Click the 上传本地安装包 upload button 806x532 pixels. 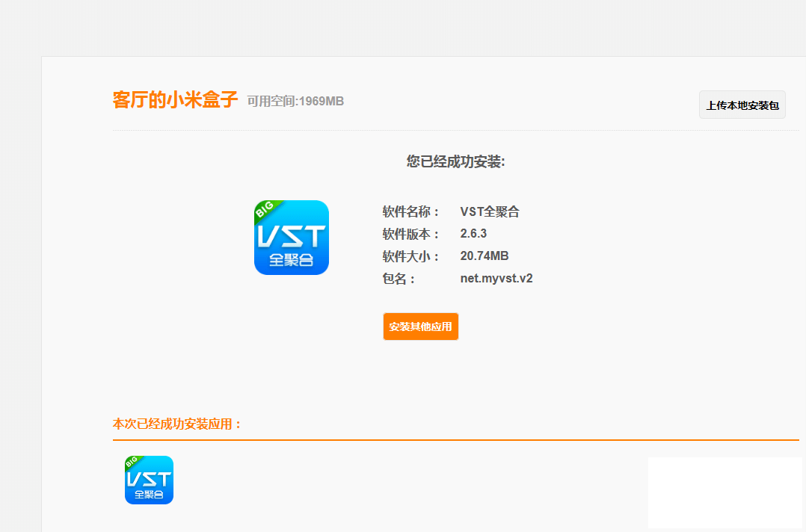pos(742,105)
